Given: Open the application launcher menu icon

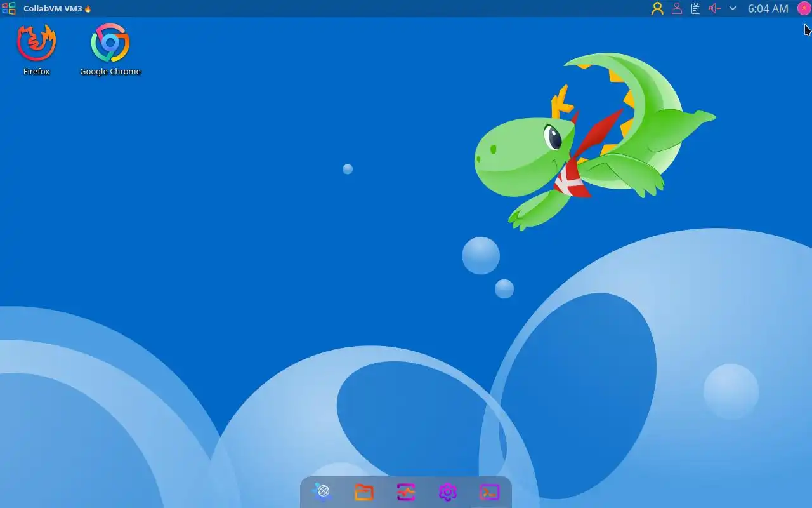Looking at the screenshot, I should click(9, 8).
